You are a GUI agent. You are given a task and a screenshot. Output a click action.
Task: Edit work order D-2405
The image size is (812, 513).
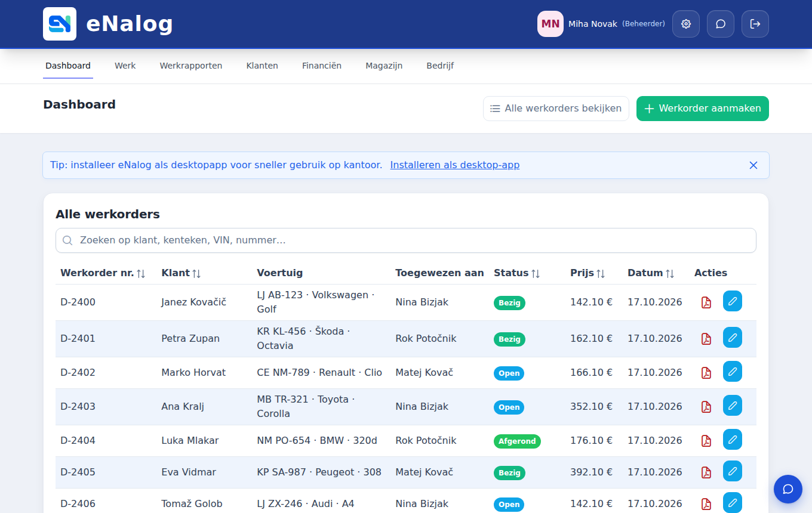(x=733, y=471)
